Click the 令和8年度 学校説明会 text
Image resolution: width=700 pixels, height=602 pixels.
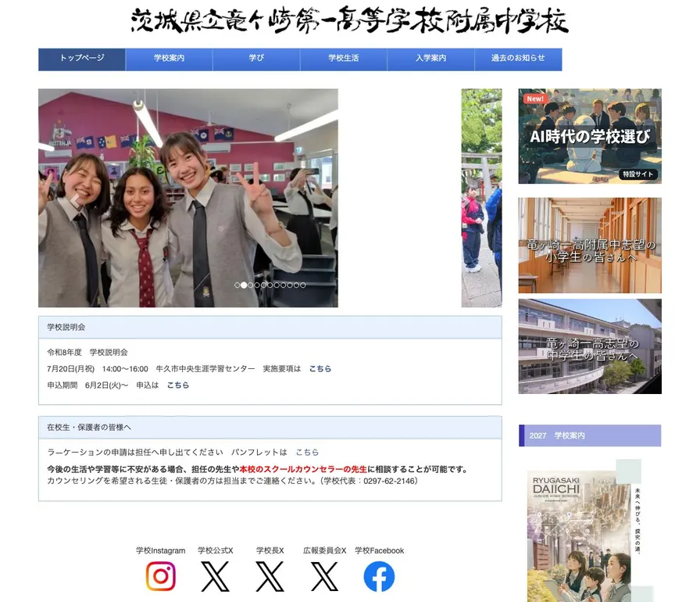click(x=87, y=353)
